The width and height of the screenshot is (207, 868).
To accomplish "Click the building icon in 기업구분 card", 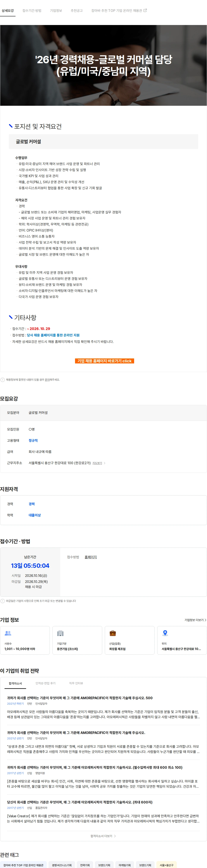I will pos(60,633).
